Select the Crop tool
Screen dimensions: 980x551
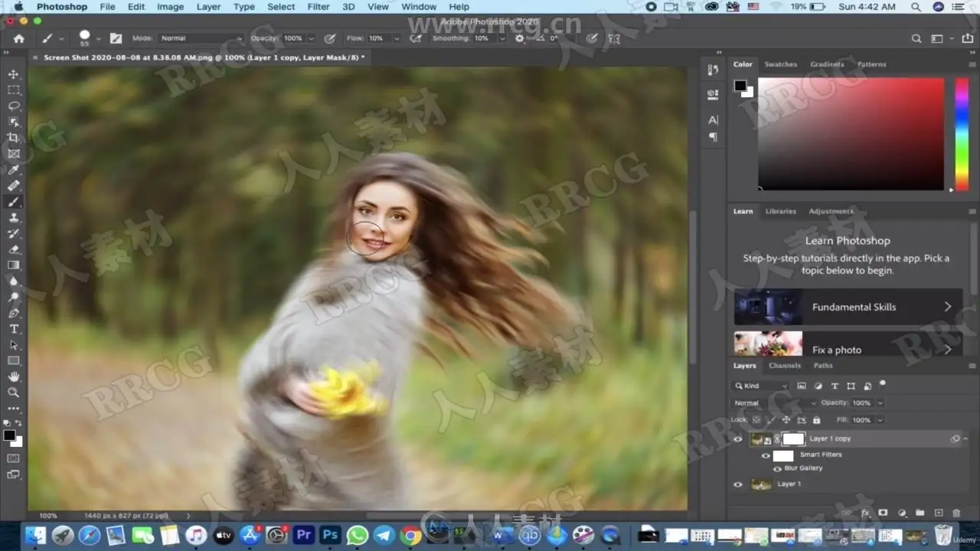point(14,138)
